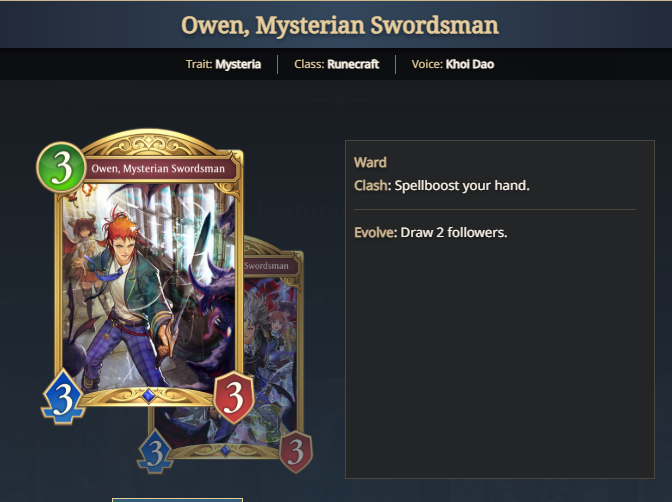Click the Ward keyword

(370, 162)
